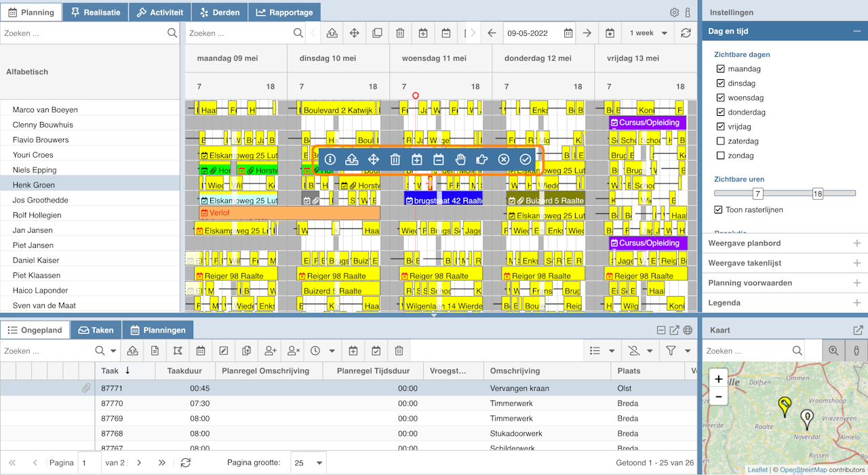The height and width of the screenshot is (475, 868).
Task: Switch to the Realisatie tab
Action: click(95, 12)
